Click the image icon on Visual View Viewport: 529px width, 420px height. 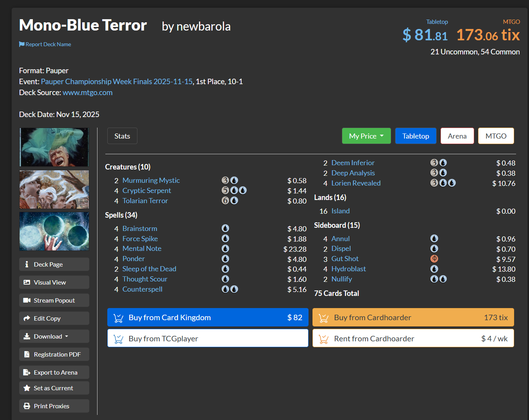coord(27,282)
